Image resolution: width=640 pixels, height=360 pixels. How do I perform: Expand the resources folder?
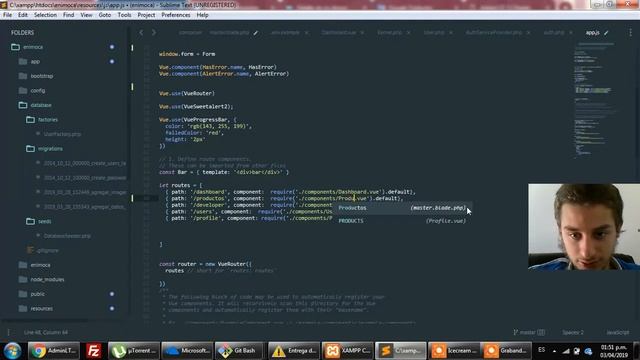[x=23, y=309]
